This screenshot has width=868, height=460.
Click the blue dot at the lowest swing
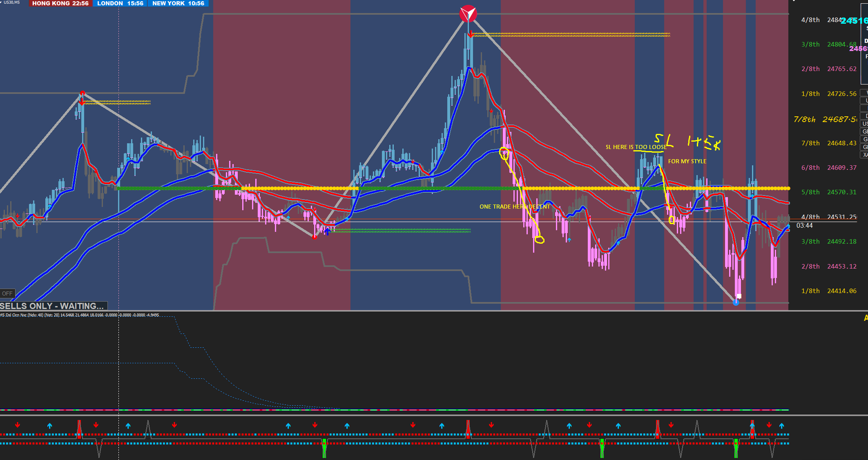[x=736, y=302]
